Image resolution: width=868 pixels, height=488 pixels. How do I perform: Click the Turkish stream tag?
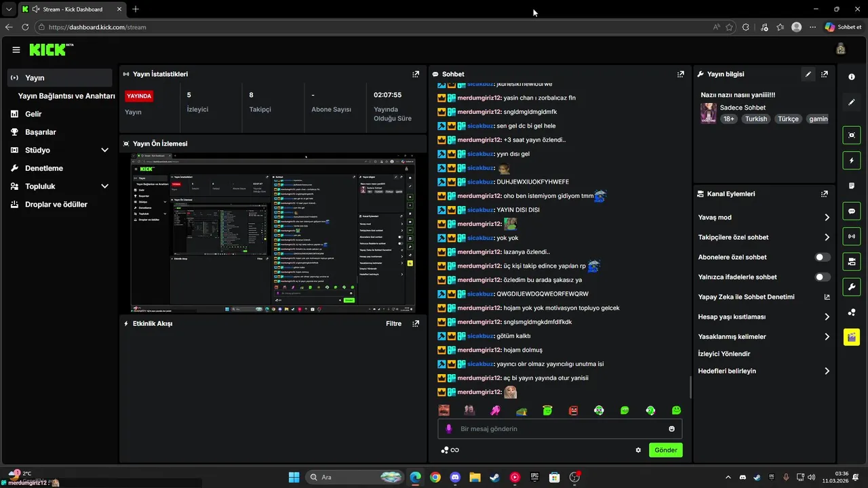coord(756,119)
